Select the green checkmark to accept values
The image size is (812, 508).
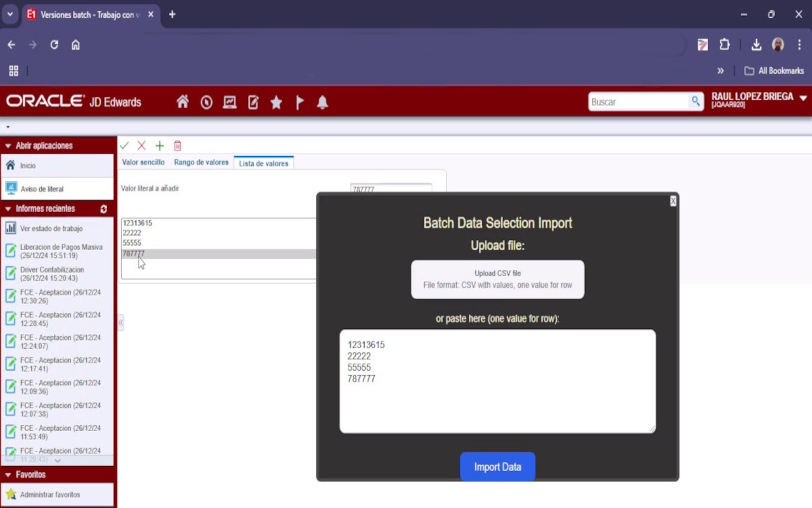(124, 145)
